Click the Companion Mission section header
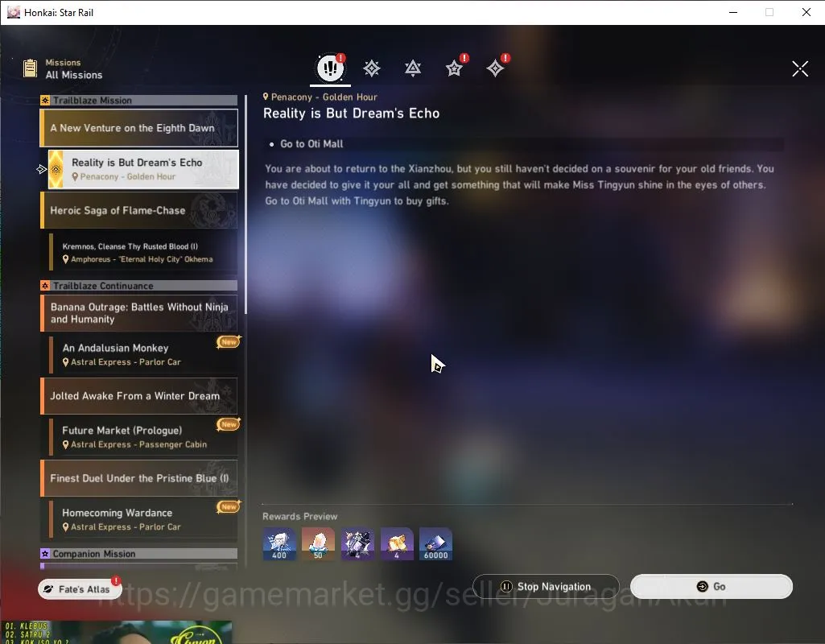This screenshot has width=825, height=644. pos(139,554)
